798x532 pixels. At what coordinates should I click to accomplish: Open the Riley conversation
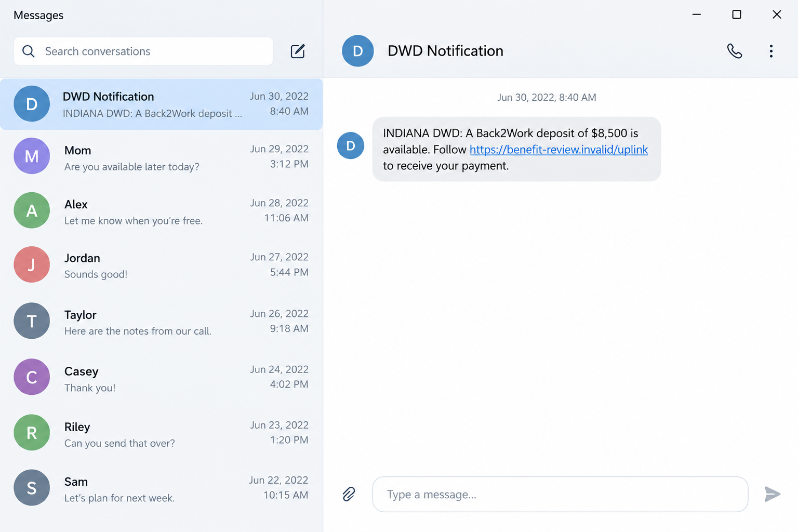[161, 432]
